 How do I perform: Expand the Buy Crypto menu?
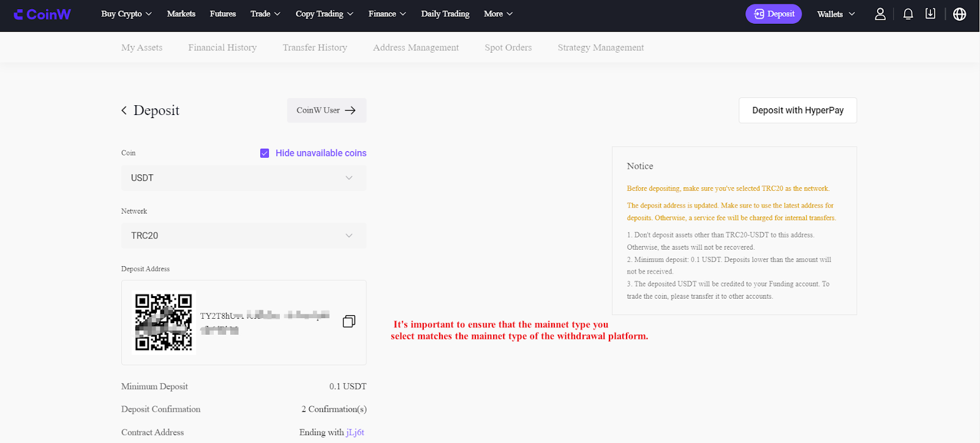[x=126, y=14]
